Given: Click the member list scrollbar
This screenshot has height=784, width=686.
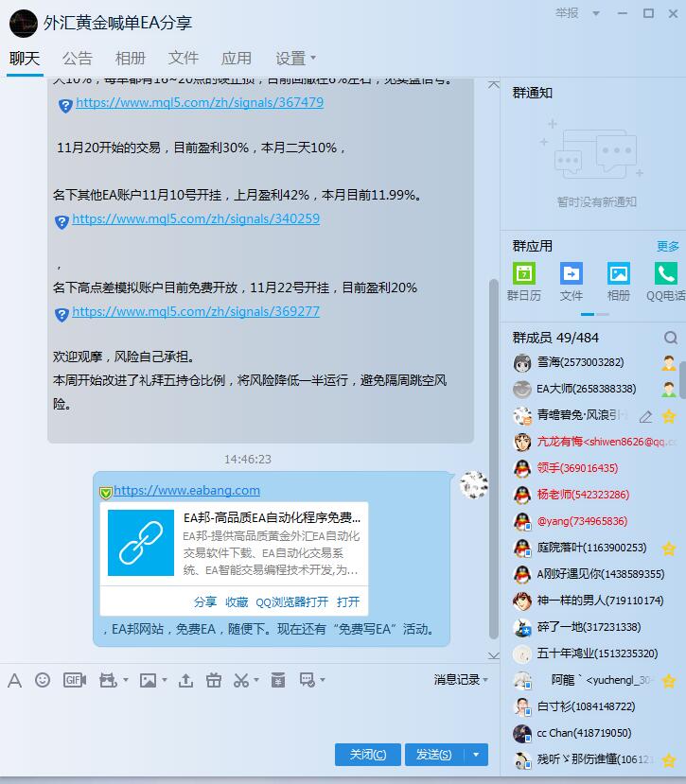Looking at the screenshot, I should coord(682,380).
